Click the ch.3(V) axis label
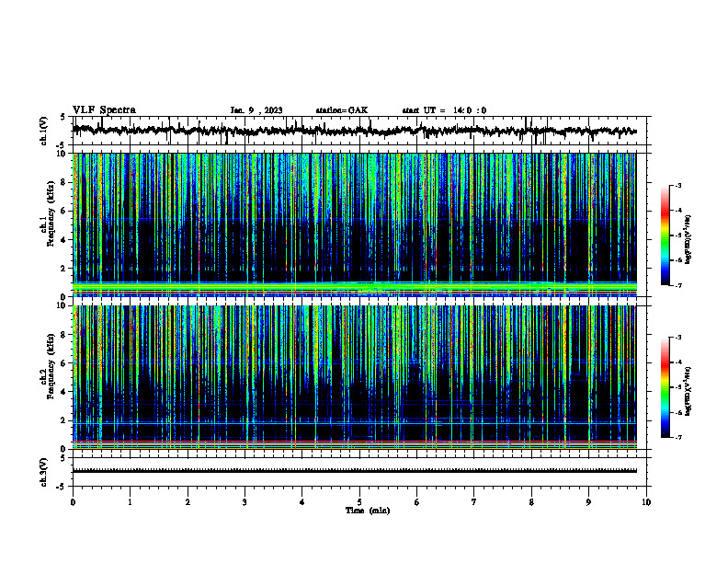 (43, 472)
